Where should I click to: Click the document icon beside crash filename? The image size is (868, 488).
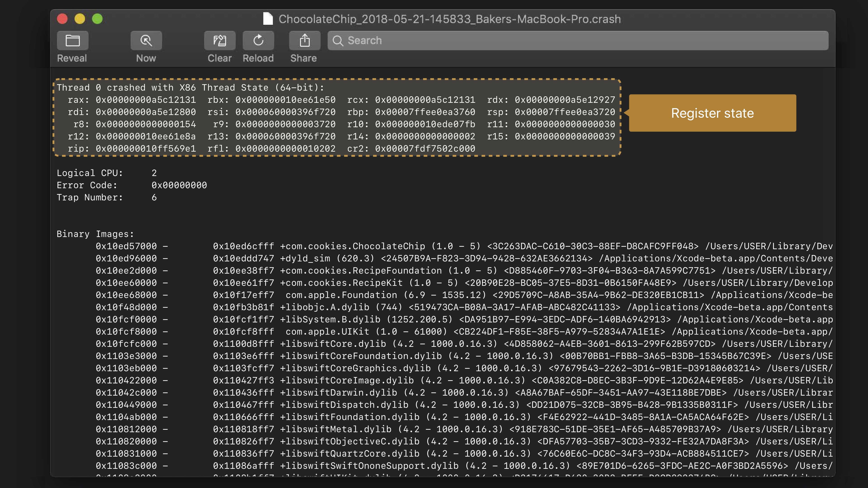tap(268, 19)
